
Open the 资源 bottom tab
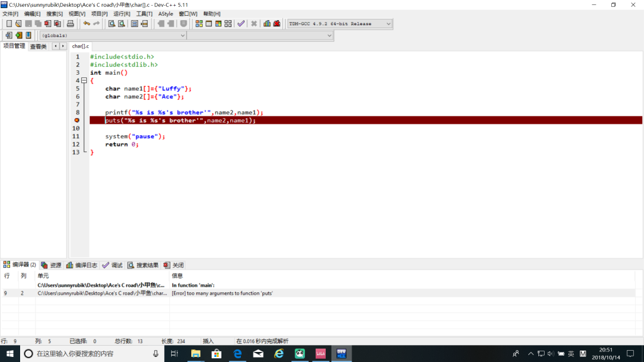pyautogui.click(x=52, y=265)
